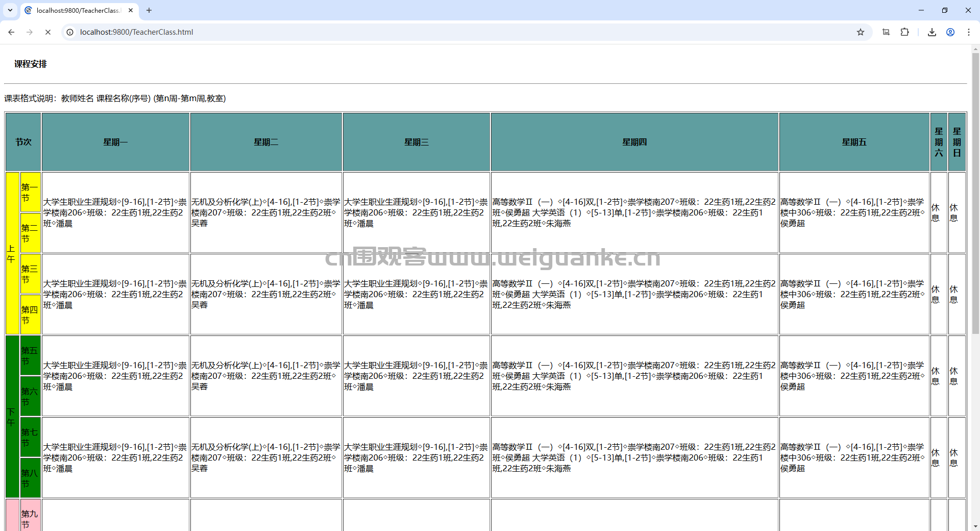Image resolution: width=980 pixels, height=531 pixels.
Task: Click the 星期三 column header
Action: click(416, 142)
